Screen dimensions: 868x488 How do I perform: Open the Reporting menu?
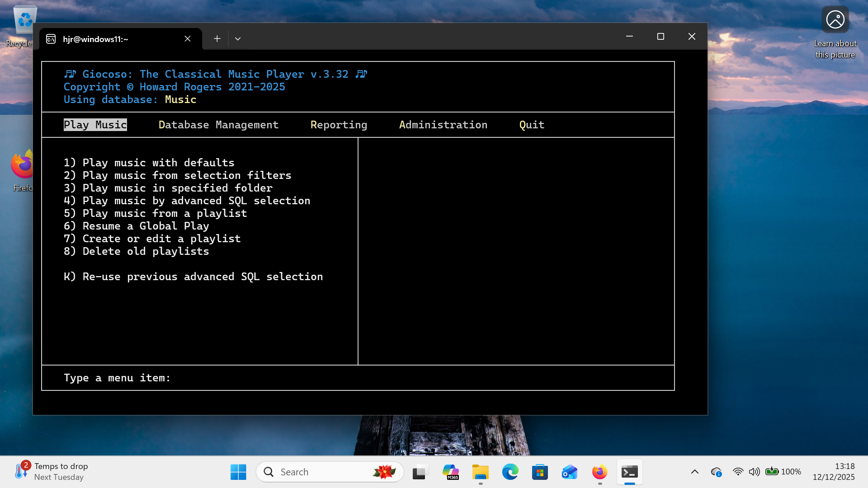(x=339, y=125)
